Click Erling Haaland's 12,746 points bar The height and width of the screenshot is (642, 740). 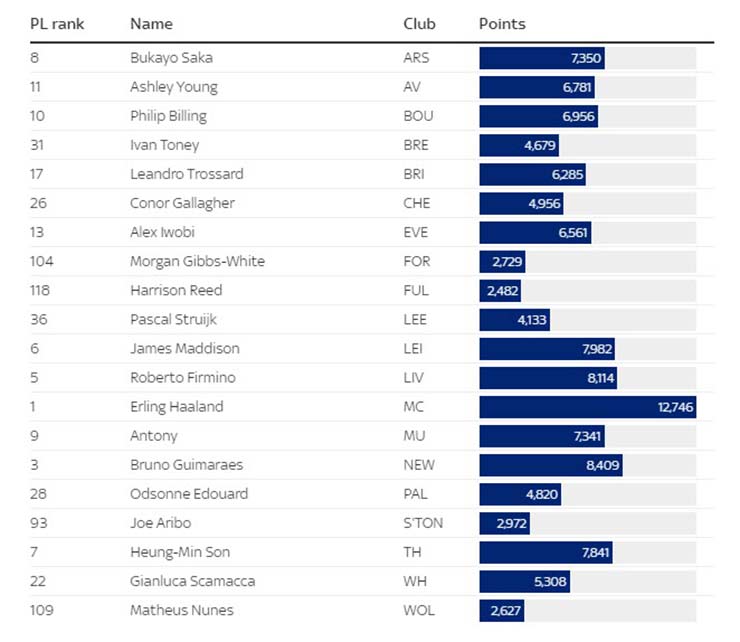[x=587, y=407]
